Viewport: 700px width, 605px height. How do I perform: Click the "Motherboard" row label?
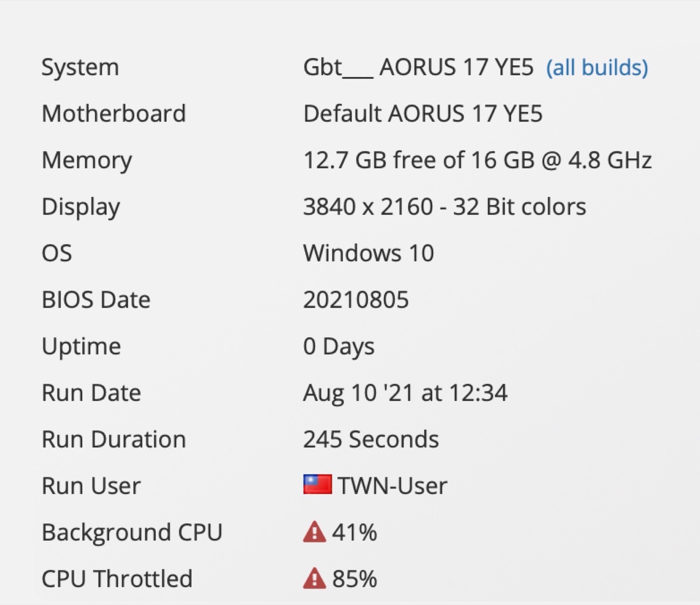coord(113,114)
